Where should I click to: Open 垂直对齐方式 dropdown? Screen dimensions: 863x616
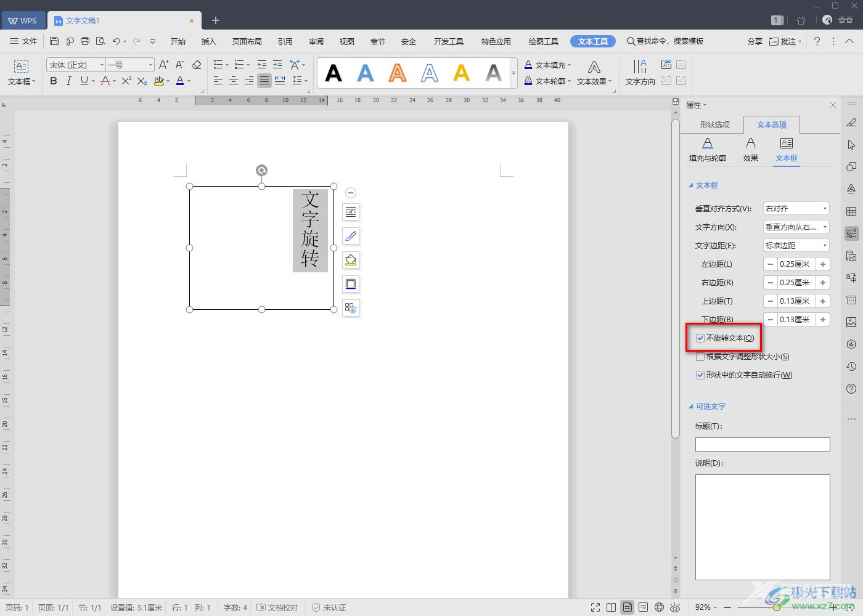coord(796,209)
